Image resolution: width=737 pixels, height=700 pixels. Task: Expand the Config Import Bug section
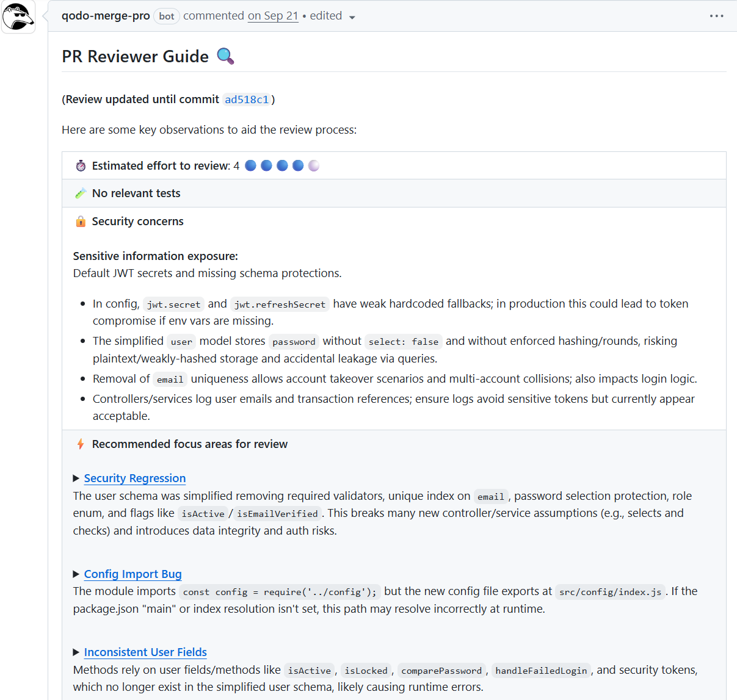(x=76, y=574)
